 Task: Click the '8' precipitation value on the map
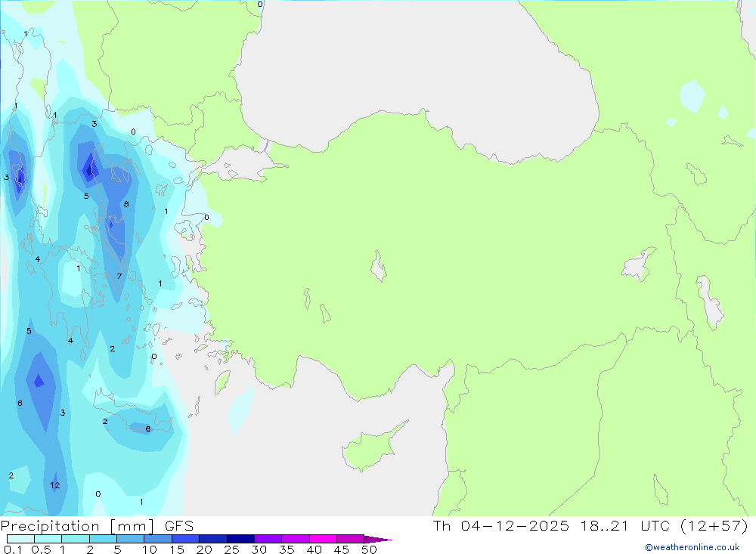pos(126,204)
